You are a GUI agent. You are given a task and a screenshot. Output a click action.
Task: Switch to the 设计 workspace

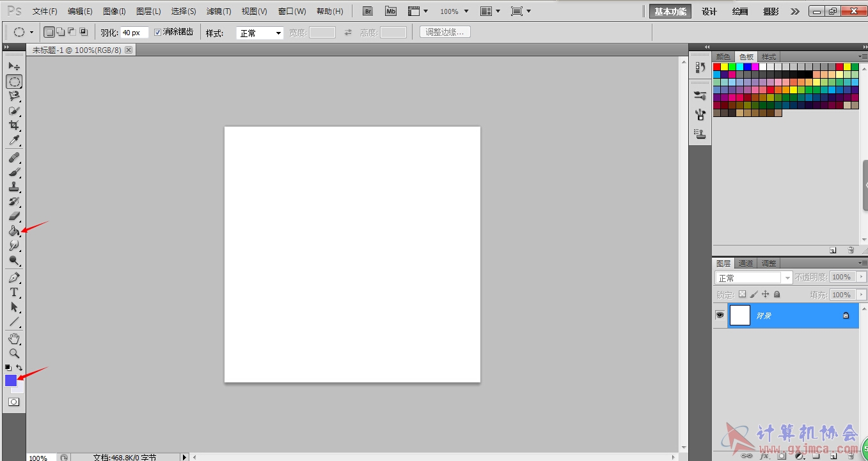pyautogui.click(x=709, y=12)
